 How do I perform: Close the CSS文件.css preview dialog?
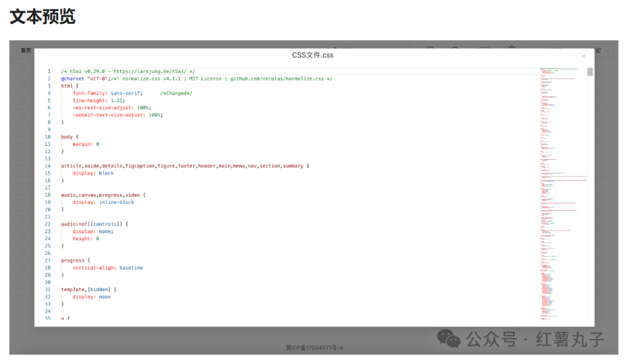coord(583,56)
